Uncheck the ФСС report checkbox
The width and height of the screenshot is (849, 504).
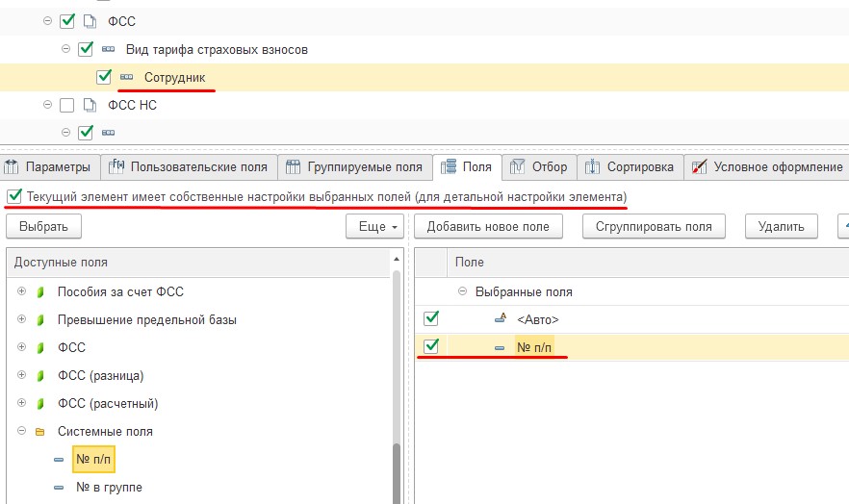67,21
